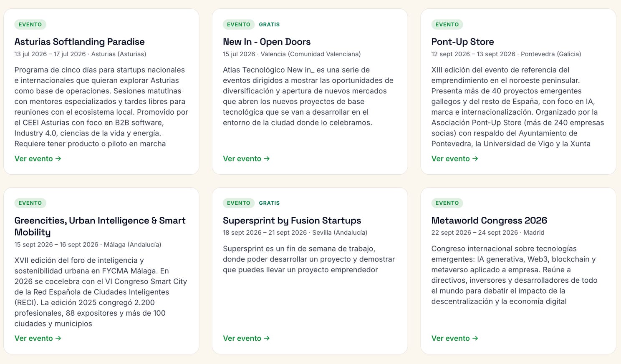The height and width of the screenshot is (364, 621).
Task: Click GRATIS tag on Supersprint card
Action: 269,203
